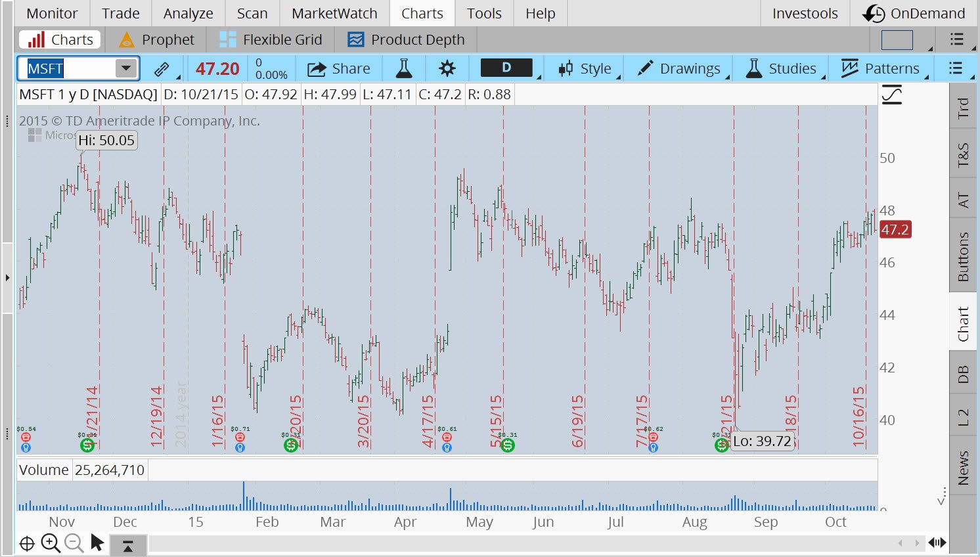Screen dimensions: 980x557
Task: Open the chart toolbar list menu icon
Action: [x=956, y=68]
